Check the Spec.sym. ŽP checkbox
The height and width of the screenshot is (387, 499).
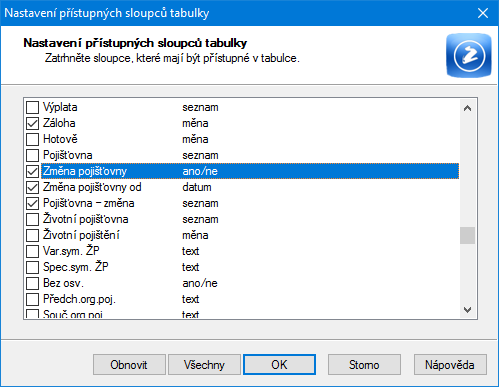click(32, 268)
